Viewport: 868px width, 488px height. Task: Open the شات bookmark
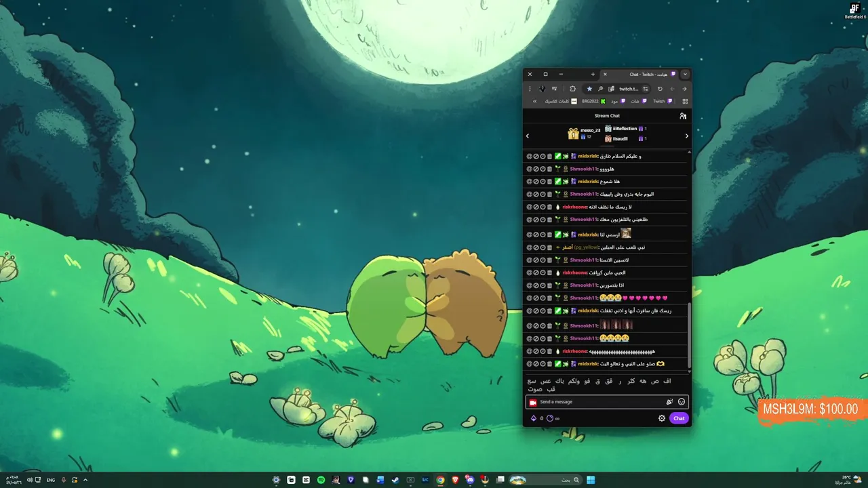(x=639, y=101)
